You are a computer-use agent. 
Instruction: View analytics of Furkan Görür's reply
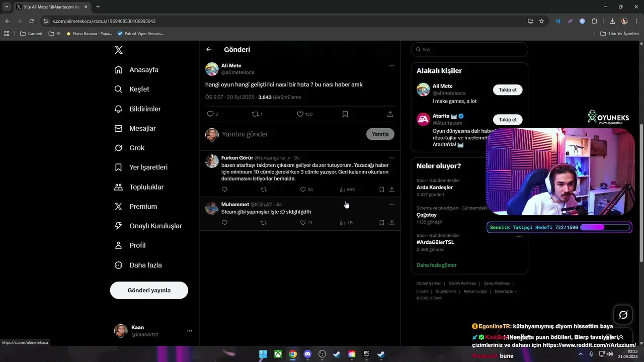pos(347,190)
